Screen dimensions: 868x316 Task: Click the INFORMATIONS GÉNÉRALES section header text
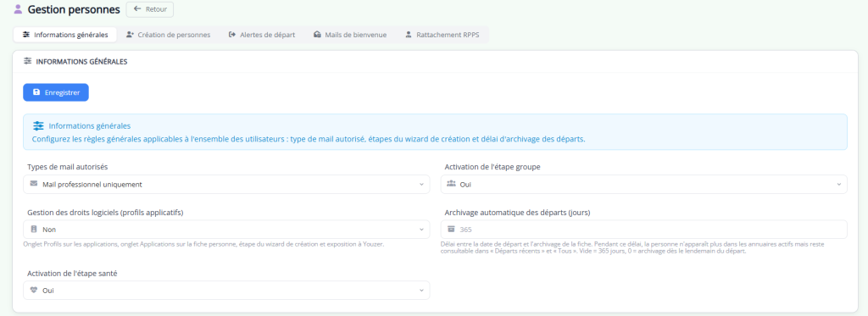pyautogui.click(x=81, y=62)
